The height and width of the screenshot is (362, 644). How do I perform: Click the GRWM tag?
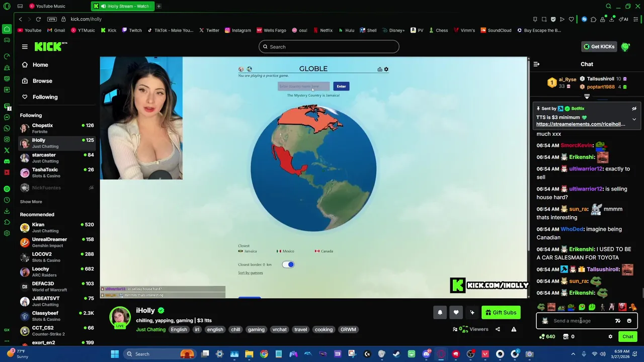coord(348,330)
